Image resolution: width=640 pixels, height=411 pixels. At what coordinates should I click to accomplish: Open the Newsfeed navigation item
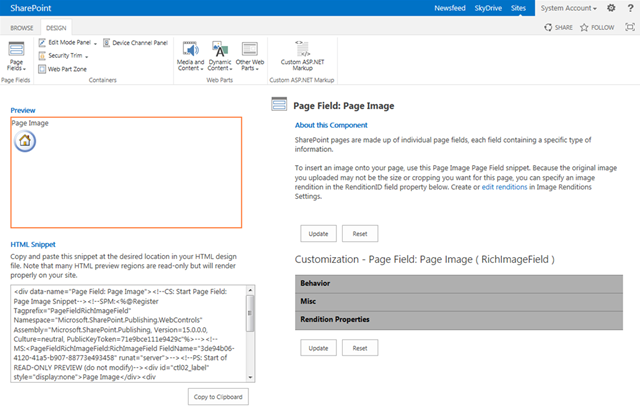click(450, 8)
